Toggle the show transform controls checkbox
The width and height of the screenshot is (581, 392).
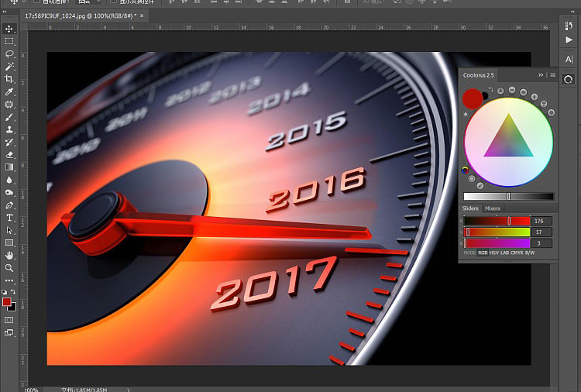[x=114, y=2]
